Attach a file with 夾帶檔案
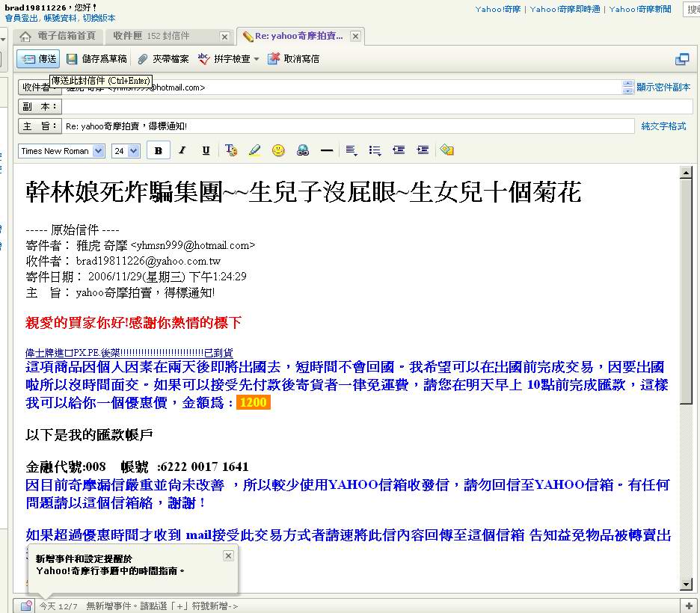The height and width of the screenshot is (613, 700). (x=163, y=58)
